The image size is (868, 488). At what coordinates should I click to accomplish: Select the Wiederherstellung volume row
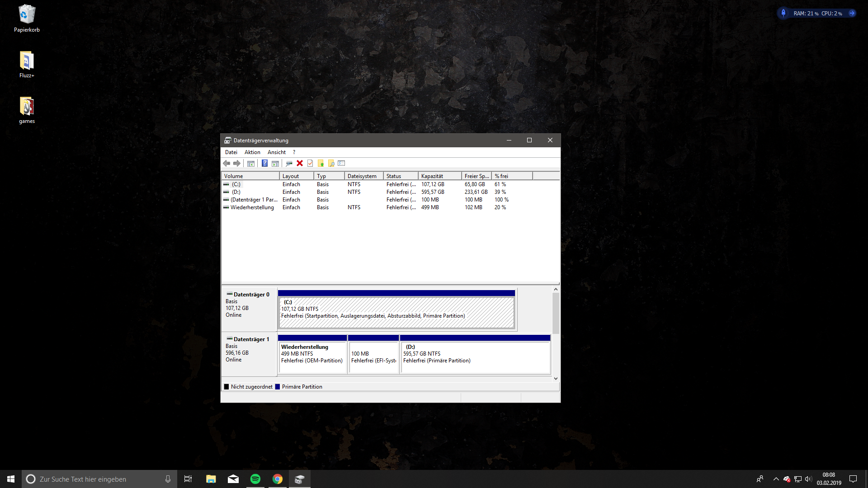pos(252,207)
